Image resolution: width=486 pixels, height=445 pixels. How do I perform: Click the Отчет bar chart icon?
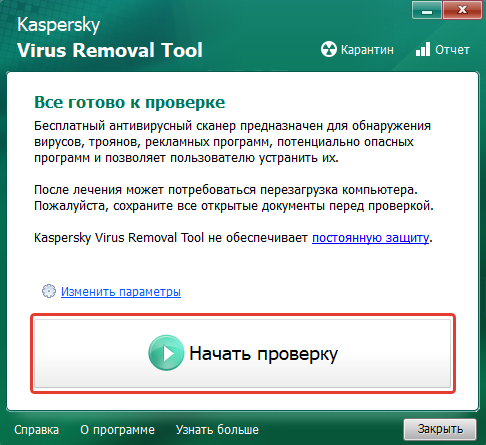click(423, 49)
